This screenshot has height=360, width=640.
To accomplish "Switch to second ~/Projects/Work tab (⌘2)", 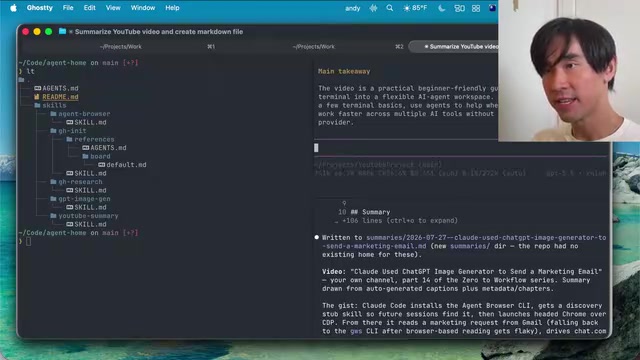I will pyautogui.click(x=313, y=47).
